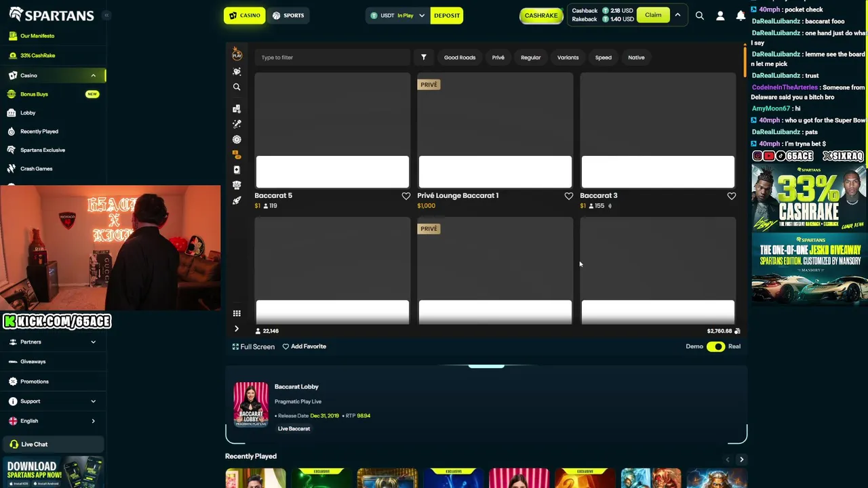Collapse the left sidebar with the double-arrow icon
The height and width of the screenshot is (488, 868).
pyautogui.click(x=106, y=15)
